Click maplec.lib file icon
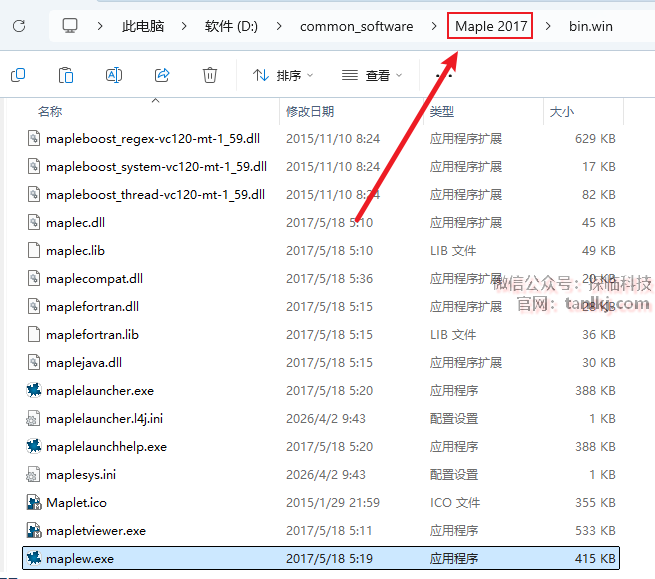The width and height of the screenshot is (655, 579). pyautogui.click(x=34, y=250)
